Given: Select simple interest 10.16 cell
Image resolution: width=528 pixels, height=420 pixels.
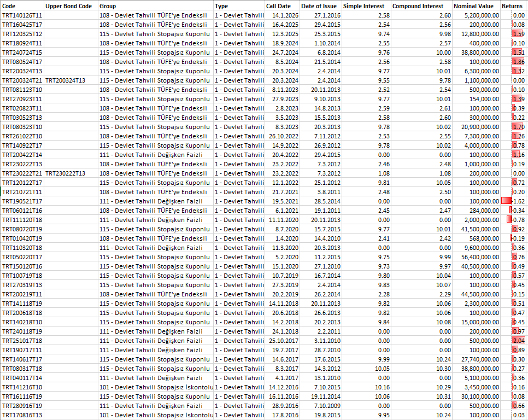Looking at the screenshot, I should click(366, 387).
